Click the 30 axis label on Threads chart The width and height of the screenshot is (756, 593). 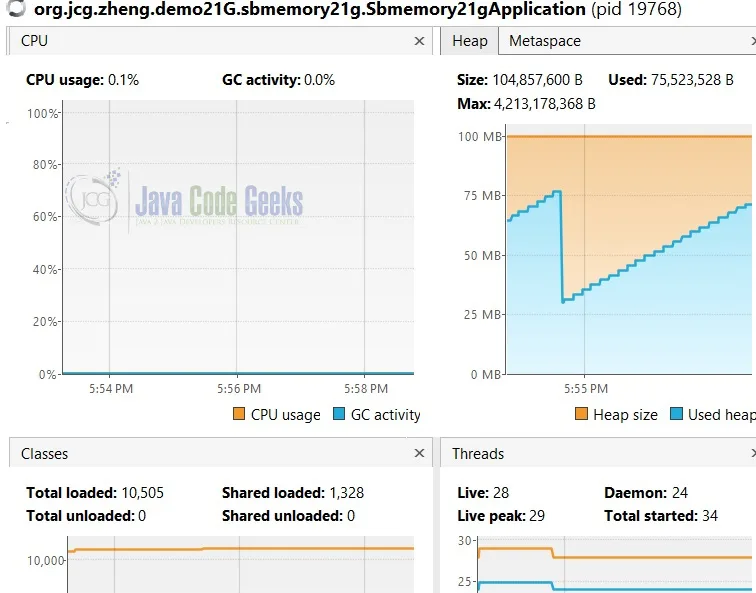click(x=465, y=540)
